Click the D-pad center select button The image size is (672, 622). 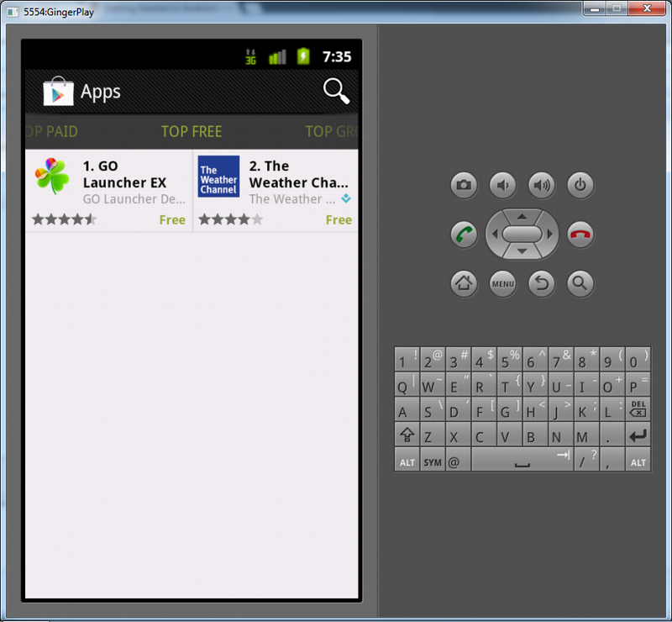522,235
